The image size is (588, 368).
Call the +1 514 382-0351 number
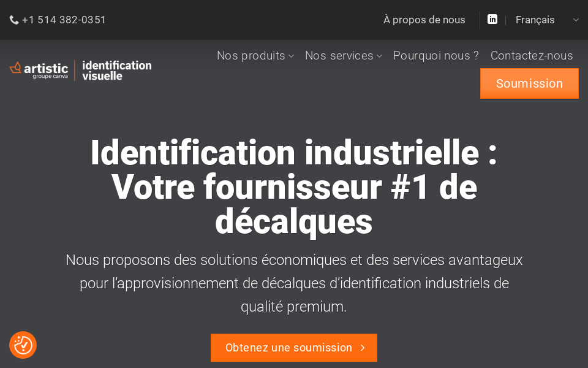64,20
